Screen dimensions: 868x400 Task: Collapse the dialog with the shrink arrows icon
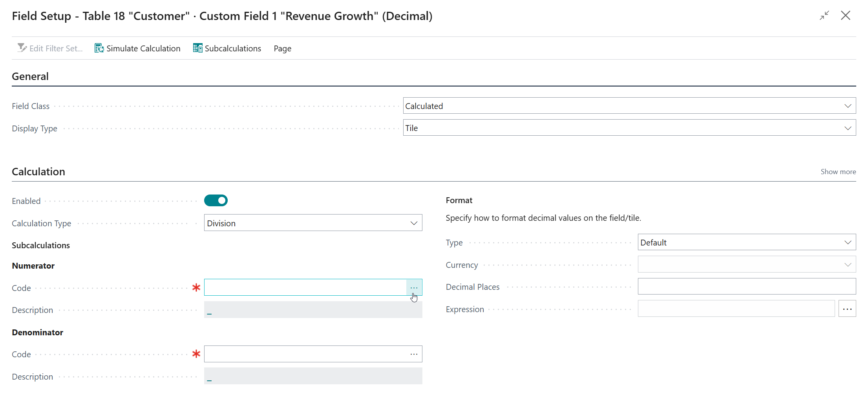[x=824, y=16]
